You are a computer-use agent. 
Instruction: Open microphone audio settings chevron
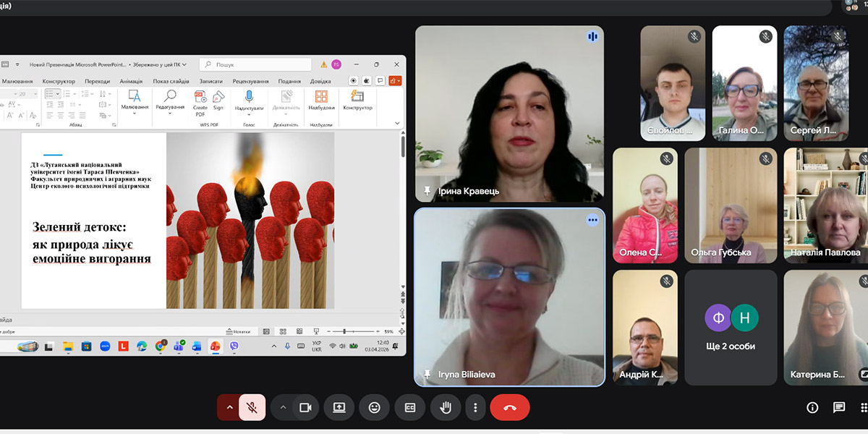pos(229,407)
